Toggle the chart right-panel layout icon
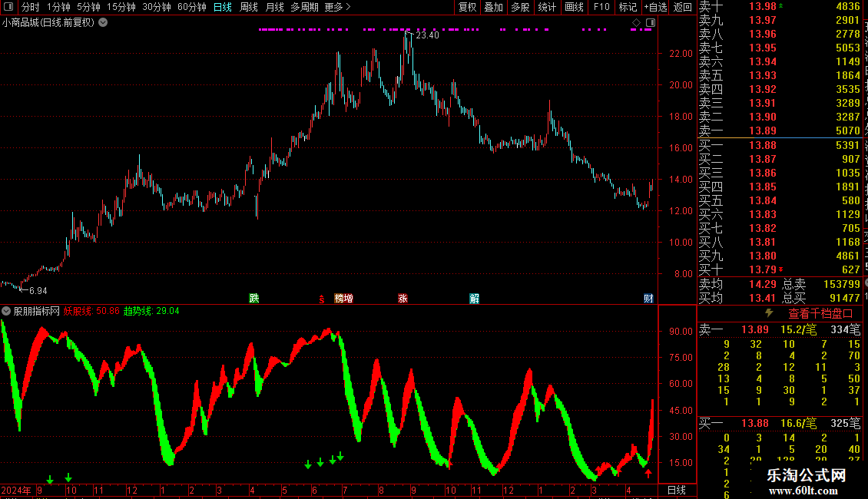868x499 pixels. 651,23
